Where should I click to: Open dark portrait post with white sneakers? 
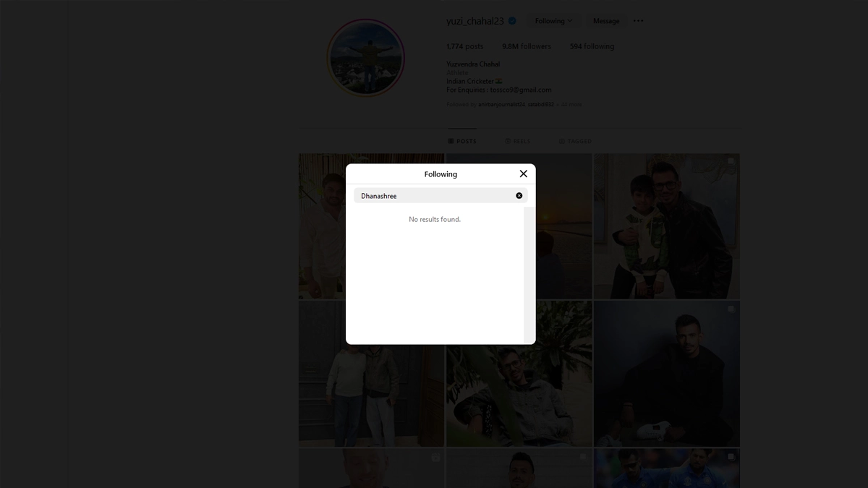coord(666,373)
